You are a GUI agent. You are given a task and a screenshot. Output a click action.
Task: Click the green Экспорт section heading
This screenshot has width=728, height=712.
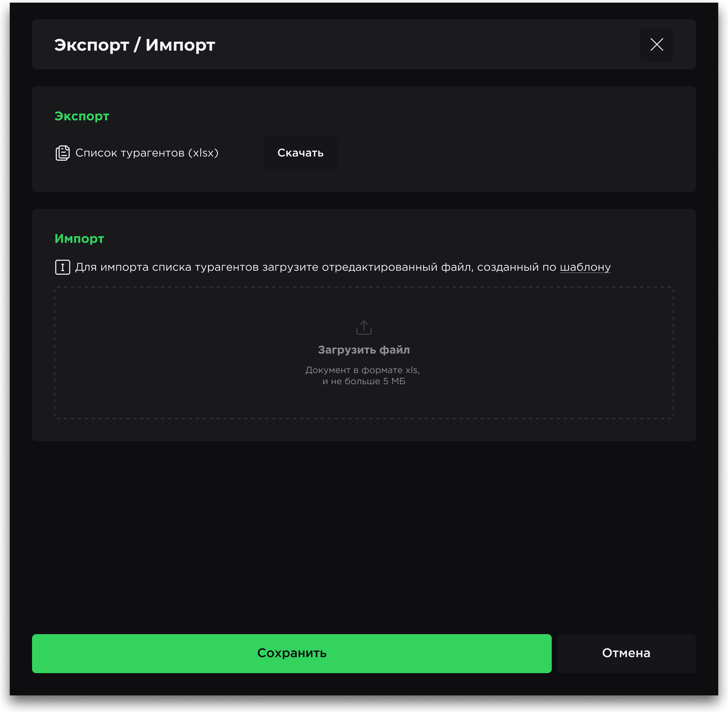point(82,116)
